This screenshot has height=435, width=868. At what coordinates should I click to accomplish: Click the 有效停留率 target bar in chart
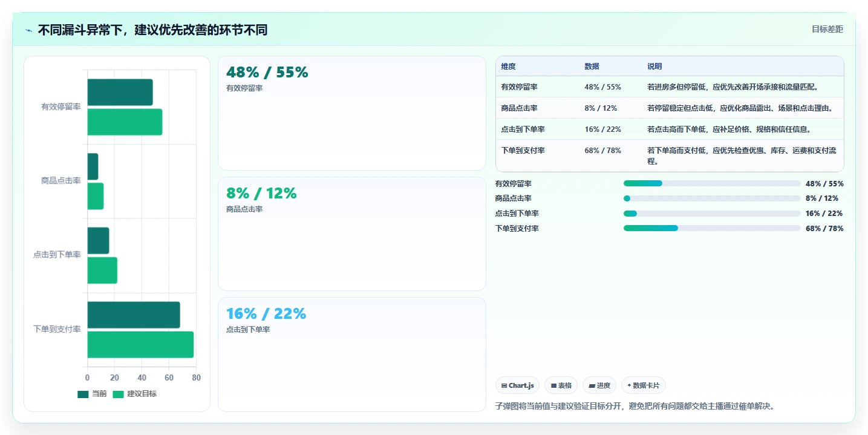(x=125, y=122)
